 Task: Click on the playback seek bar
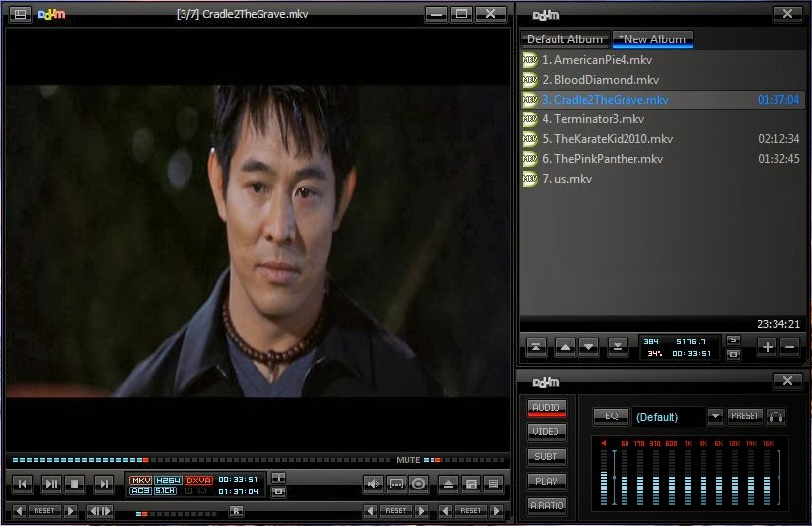pyautogui.click(x=202, y=460)
